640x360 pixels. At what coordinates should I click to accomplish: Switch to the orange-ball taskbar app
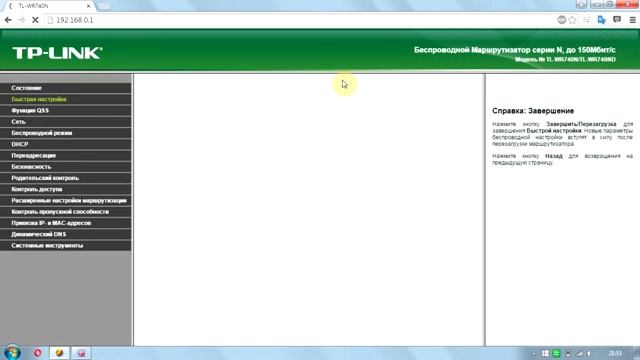pos(60,353)
